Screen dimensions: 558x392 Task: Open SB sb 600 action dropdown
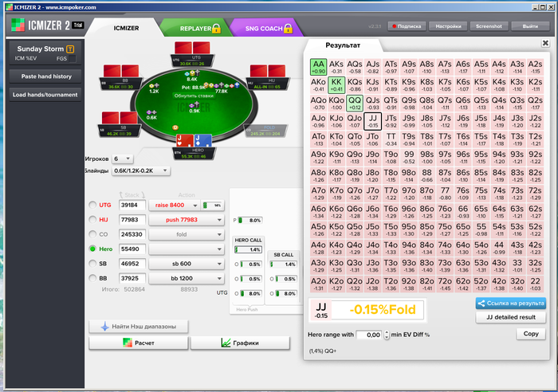(186, 264)
